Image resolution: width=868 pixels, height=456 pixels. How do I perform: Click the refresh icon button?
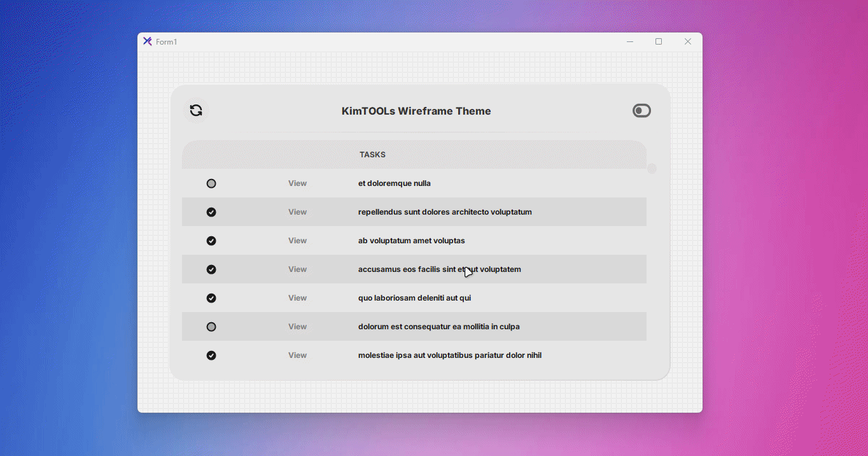pyautogui.click(x=196, y=111)
